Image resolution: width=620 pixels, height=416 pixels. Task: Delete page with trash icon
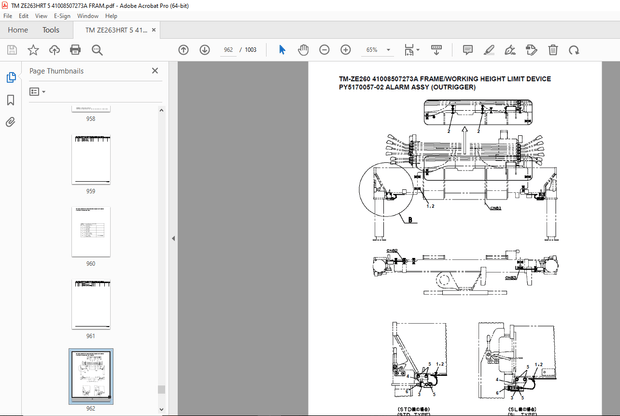coord(553,50)
